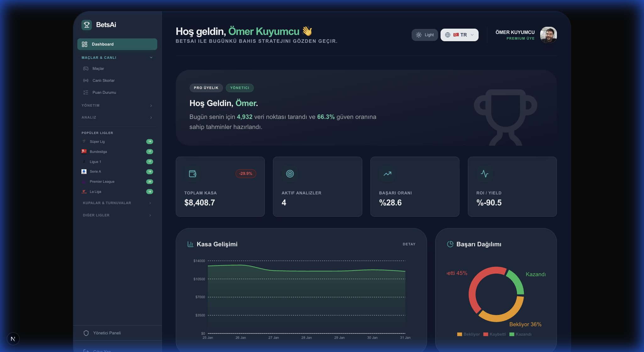Click the Yönetici Paneli shield icon

(86, 333)
